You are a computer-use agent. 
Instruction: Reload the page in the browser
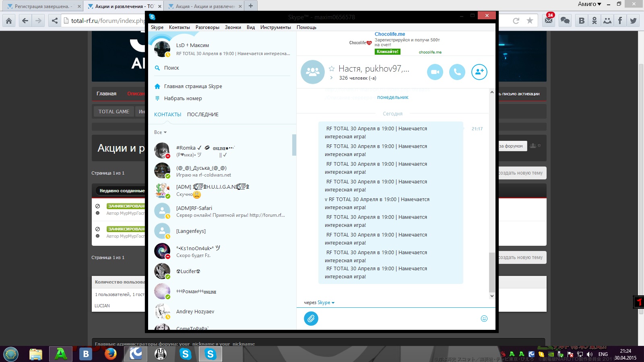516,21
